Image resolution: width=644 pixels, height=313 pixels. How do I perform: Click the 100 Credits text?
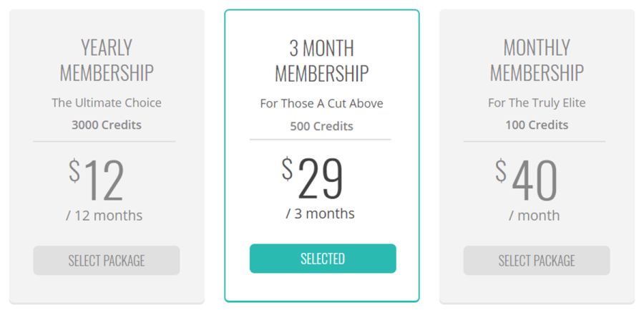pos(537,125)
